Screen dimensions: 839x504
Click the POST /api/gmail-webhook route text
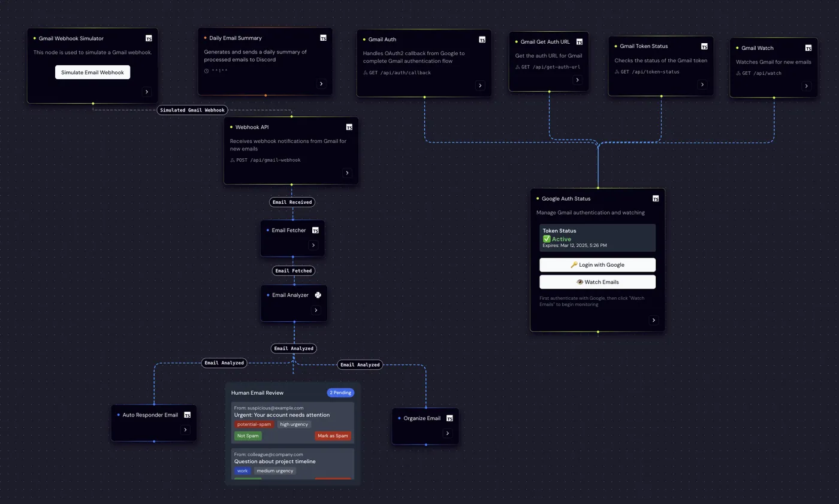click(268, 160)
